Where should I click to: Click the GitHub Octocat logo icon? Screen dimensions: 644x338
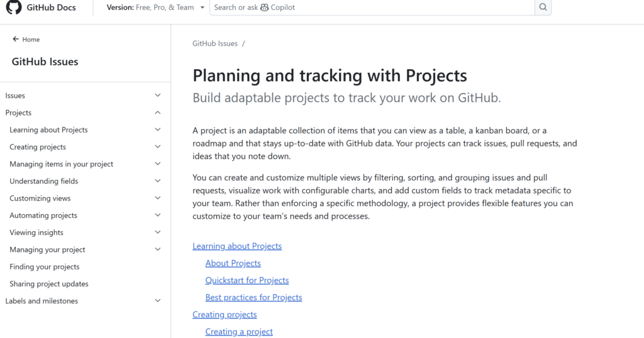click(x=14, y=7)
